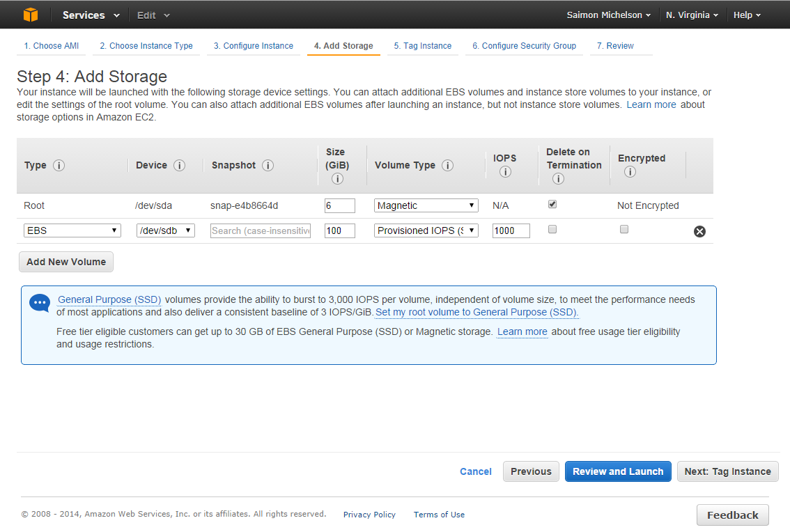
Task: Click the N/A IOPS value for Root
Action: pos(500,205)
